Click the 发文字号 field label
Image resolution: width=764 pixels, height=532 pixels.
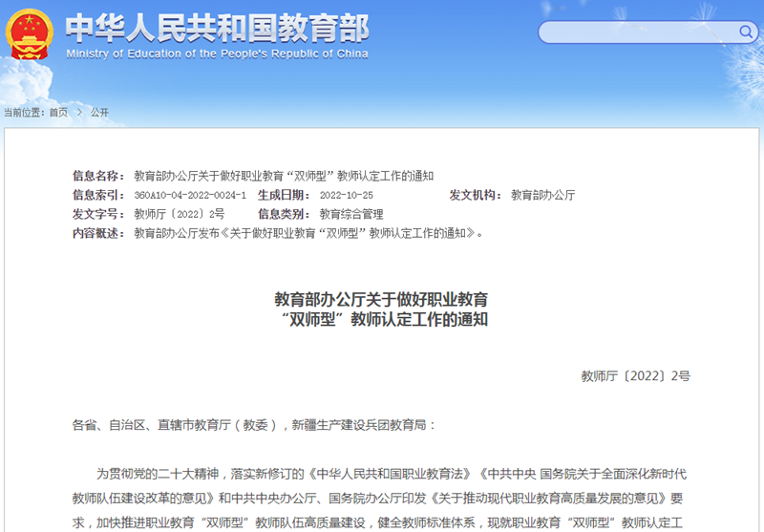tap(98, 214)
